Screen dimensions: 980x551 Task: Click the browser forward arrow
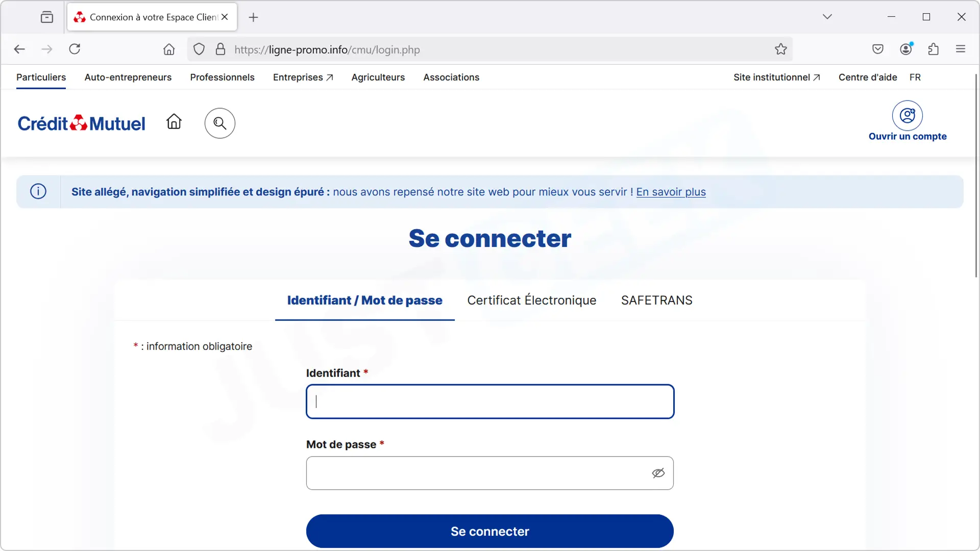click(46, 49)
